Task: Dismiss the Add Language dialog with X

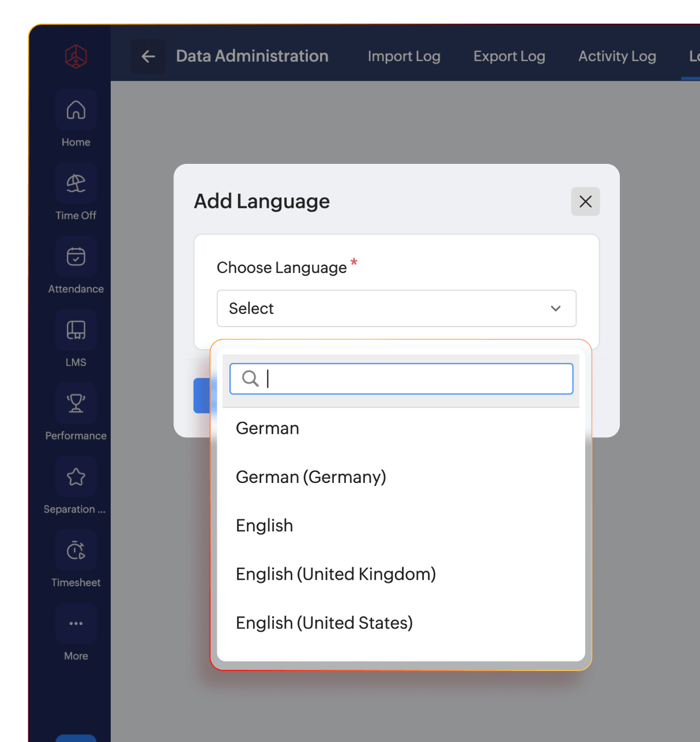Action: pyautogui.click(x=585, y=201)
